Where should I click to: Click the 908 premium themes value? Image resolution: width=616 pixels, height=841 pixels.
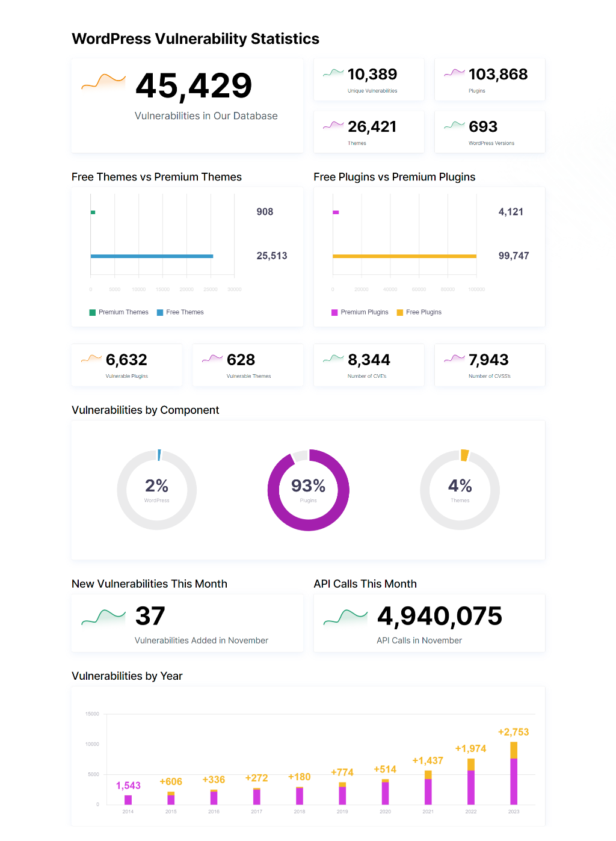265,212
